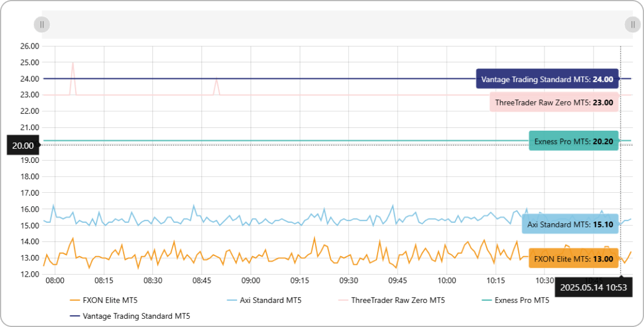Click the 08:00 x-axis label
Screen dimensions: 644x327
pyautogui.click(x=54, y=281)
